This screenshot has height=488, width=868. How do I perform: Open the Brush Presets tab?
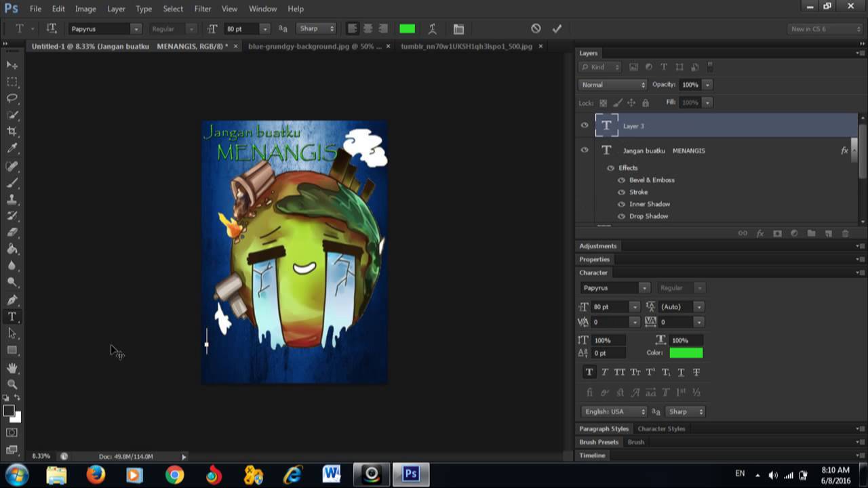pos(599,442)
